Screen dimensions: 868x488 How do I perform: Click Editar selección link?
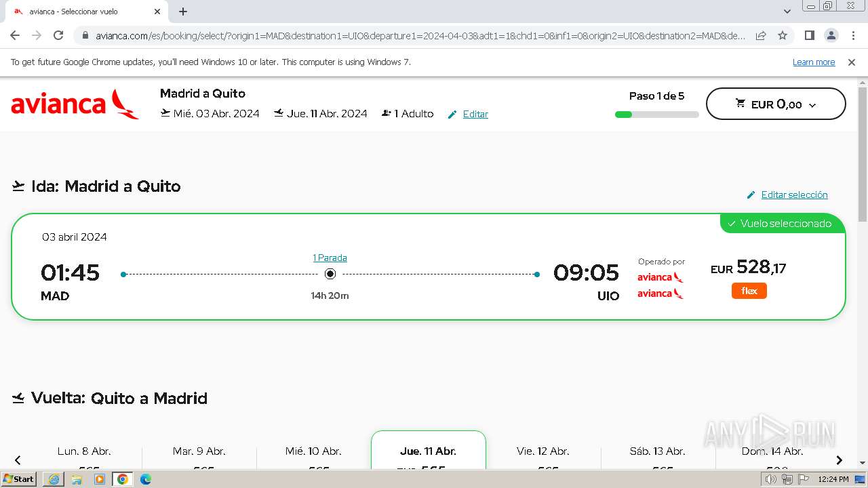tap(794, 195)
